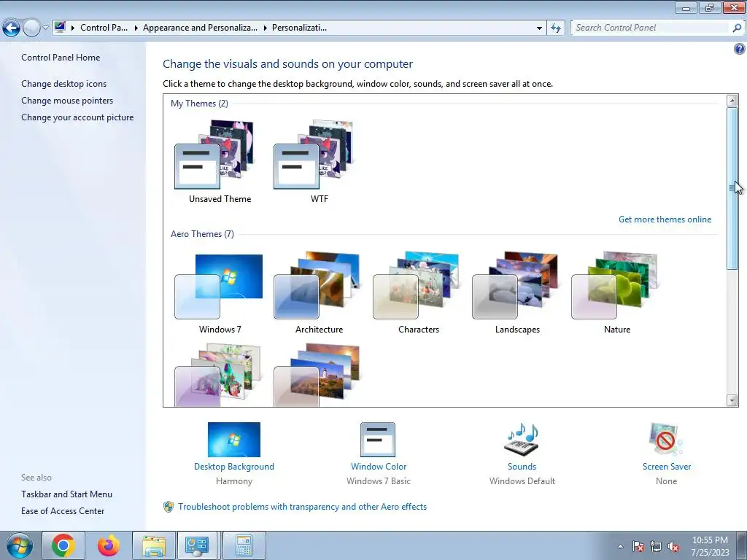Image resolution: width=747 pixels, height=560 pixels.
Task: Open the Sounds settings icon
Action: 522,439
